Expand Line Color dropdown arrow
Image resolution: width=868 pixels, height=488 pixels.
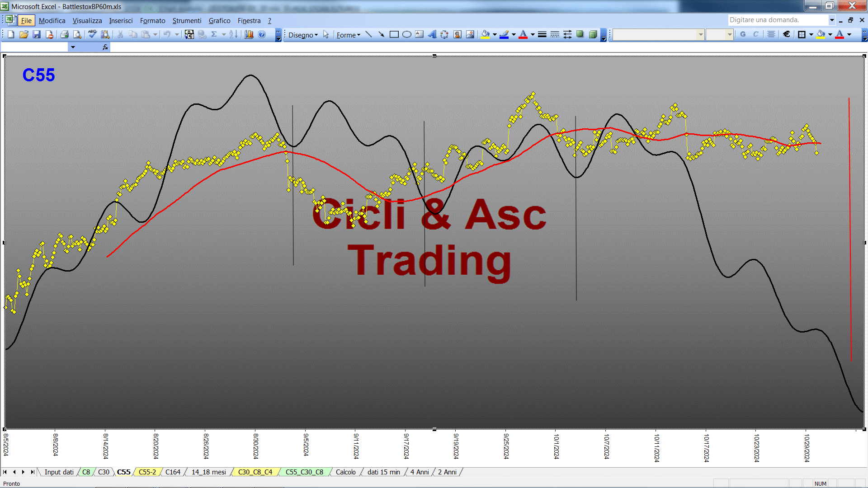[514, 34]
